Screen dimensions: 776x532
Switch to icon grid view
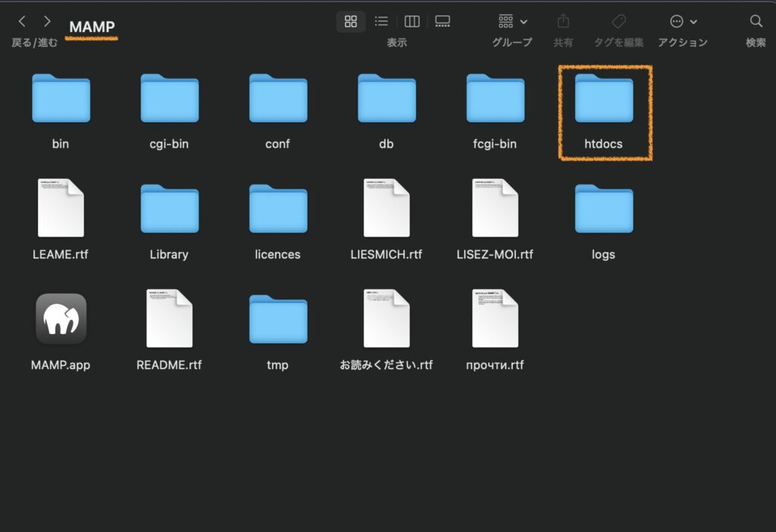pos(350,21)
